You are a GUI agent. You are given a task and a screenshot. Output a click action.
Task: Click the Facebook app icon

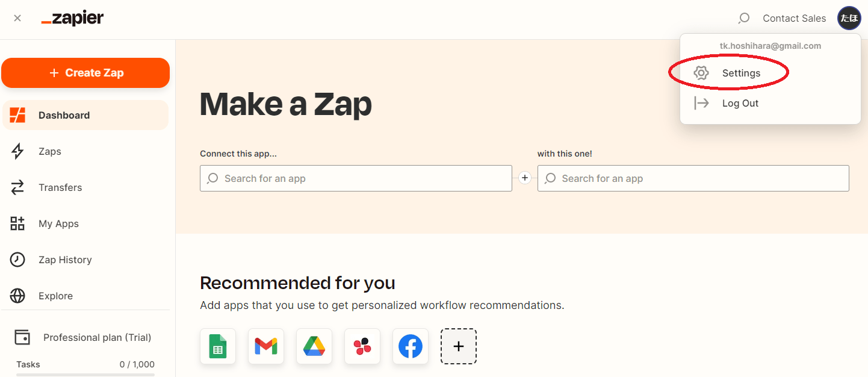point(411,346)
